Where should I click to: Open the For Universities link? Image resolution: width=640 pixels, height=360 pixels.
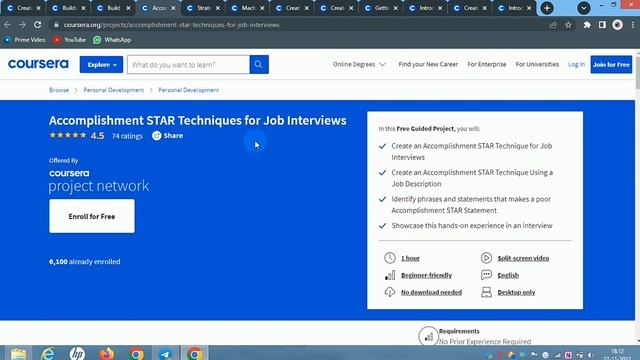point(537,64)
